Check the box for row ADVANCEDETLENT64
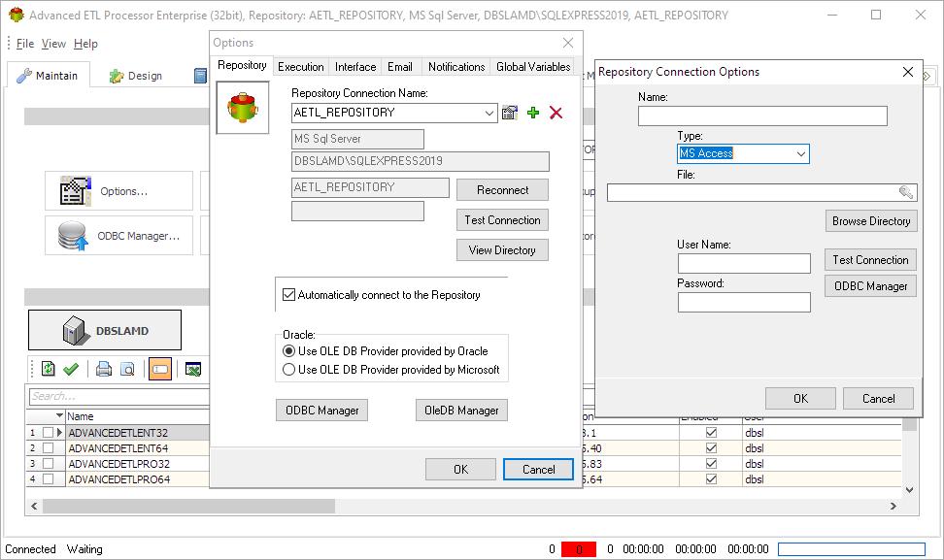This screenshot has width=944, height=560. (x=49, y=447)
